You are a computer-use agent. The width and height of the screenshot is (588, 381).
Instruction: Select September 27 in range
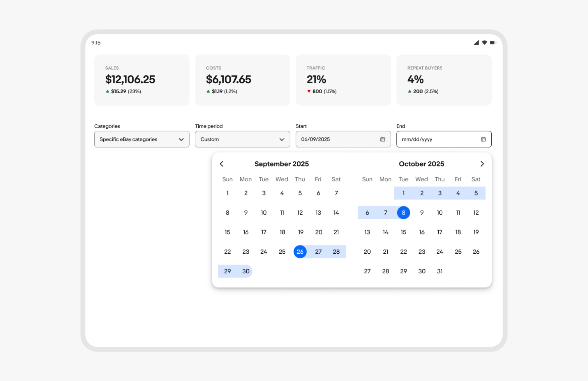pos(318,252)
